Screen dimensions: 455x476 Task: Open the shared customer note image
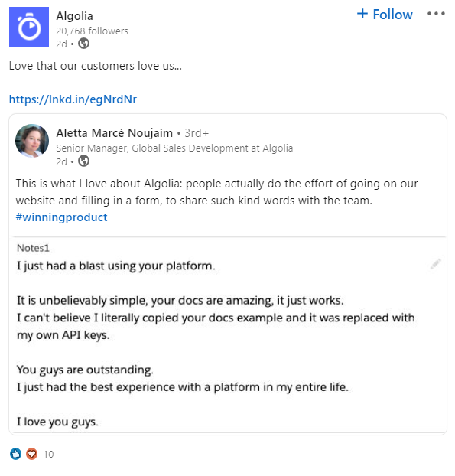tap(229, 335)
